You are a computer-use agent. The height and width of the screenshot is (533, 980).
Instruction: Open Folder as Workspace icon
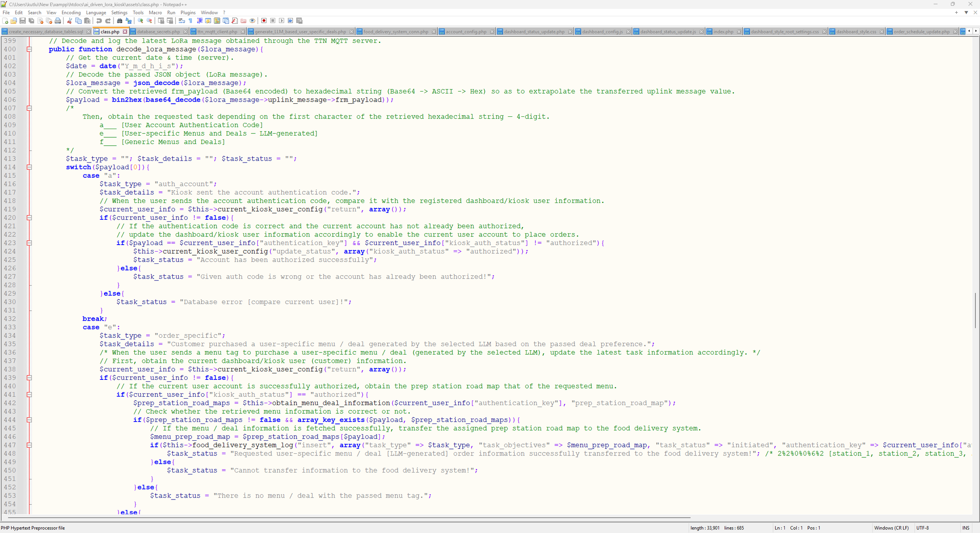pos(243,21)
